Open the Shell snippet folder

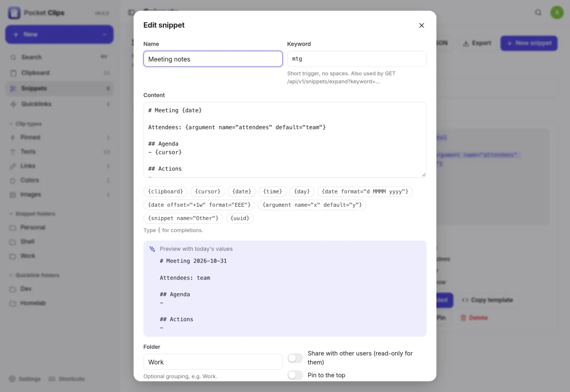(59, 241)
